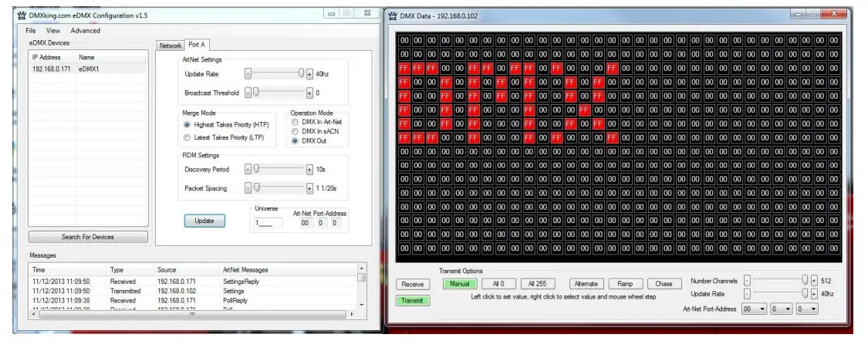Switch to the Port A tab

click(x=197, y=45)
